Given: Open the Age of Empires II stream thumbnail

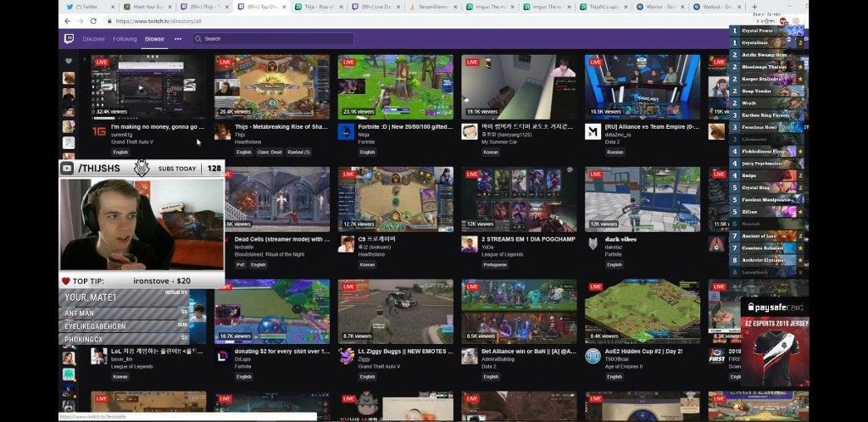Looking at the screenshot, I should (x=643, y=311).
